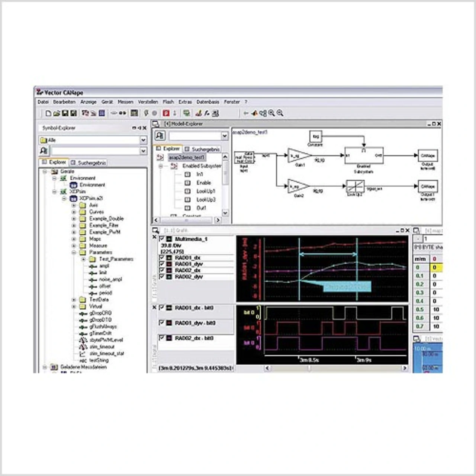Click the upper CANape Output block
Image resolution: width=476 pixels, height=476 pixels.
pyautogui.click(x=428, y=155)
